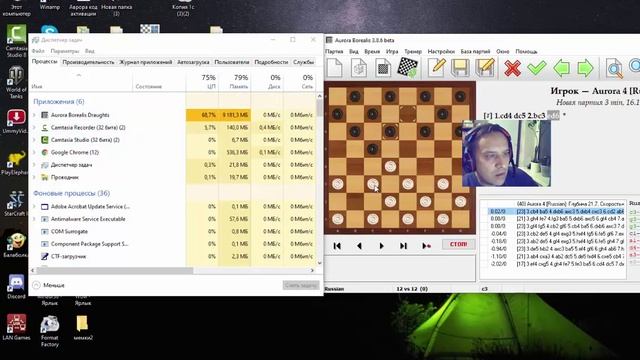Click the save floppy disk icon
This screenshot has height=360, width=640.
point(460,68)
